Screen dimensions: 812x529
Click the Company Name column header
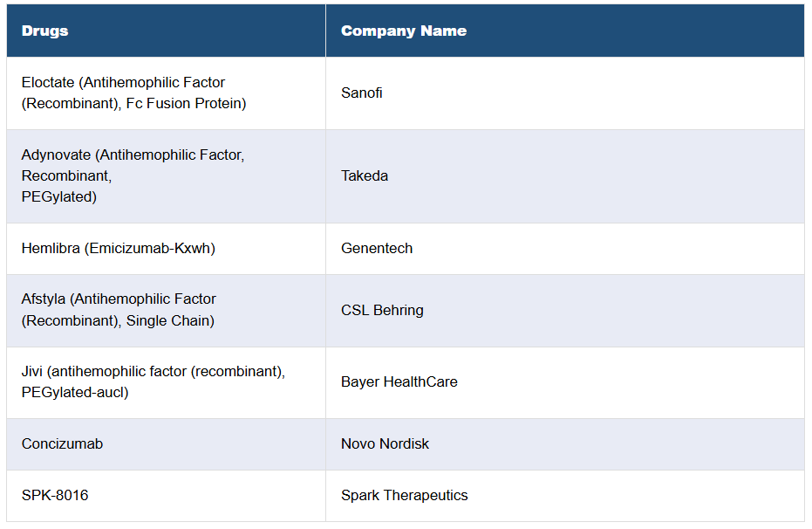403,31
